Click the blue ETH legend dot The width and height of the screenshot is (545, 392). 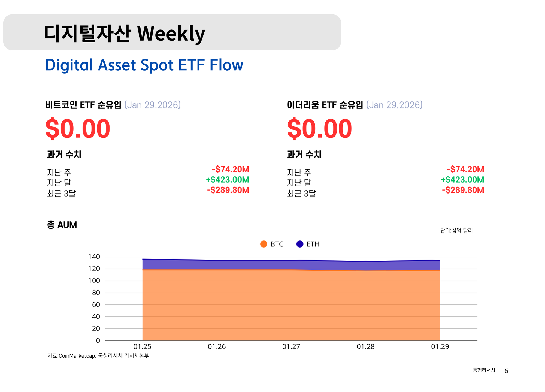[x=300, y=244]
